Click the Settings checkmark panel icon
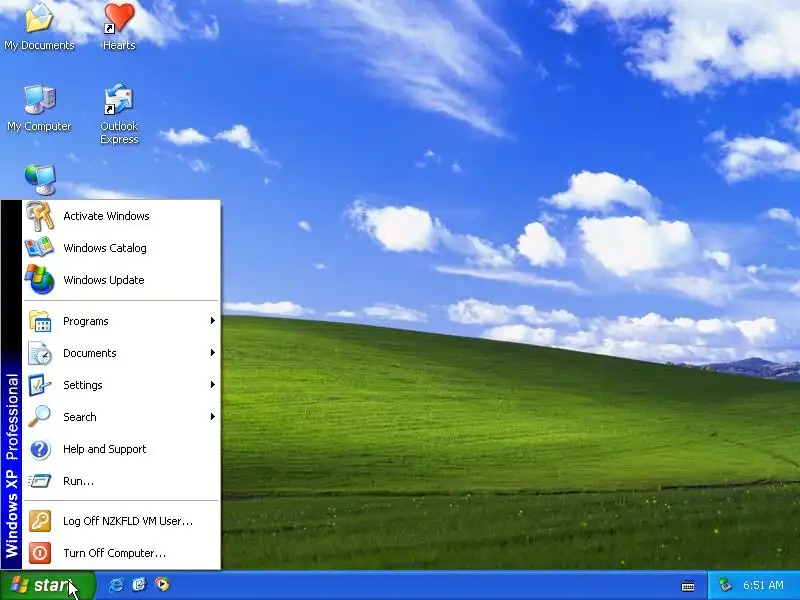The image size is (800, 600). [40, 385]
